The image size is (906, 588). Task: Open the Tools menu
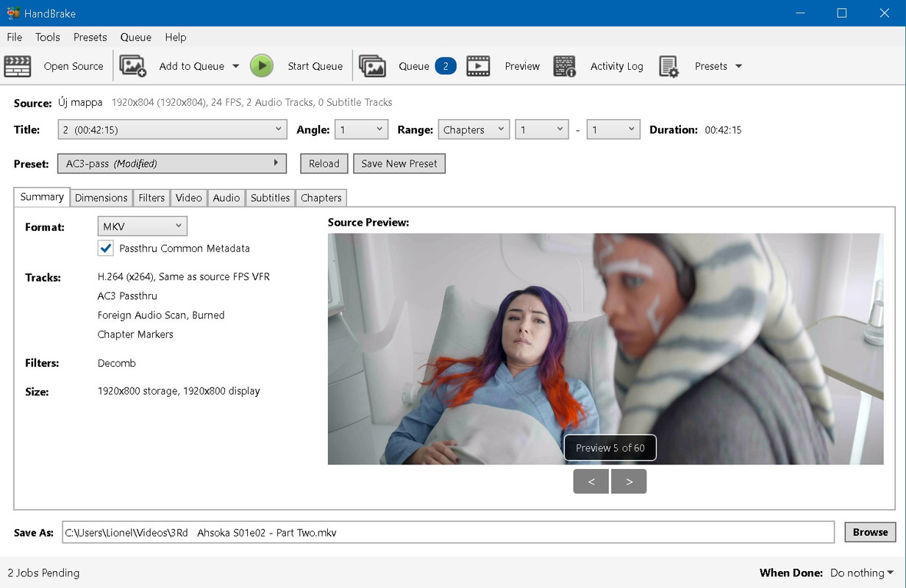(48, 37)
